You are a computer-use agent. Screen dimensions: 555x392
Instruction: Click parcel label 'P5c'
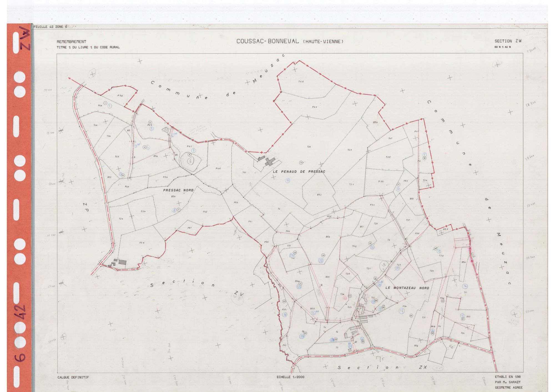pos(406,181)
